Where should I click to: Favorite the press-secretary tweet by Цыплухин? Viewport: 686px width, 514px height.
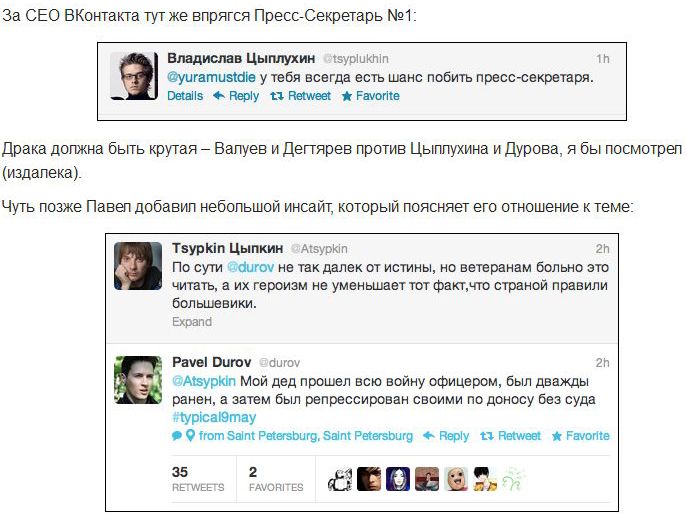click(x=370, y=96)
